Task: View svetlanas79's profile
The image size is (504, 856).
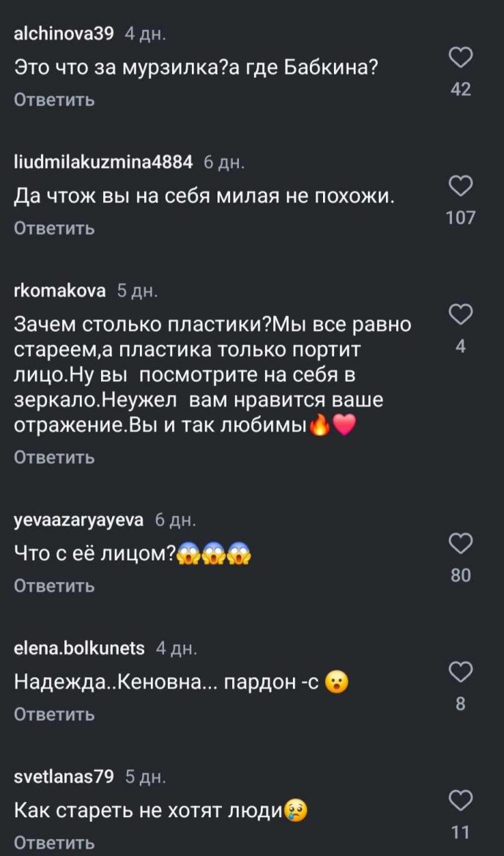Action: pos(64,776)
